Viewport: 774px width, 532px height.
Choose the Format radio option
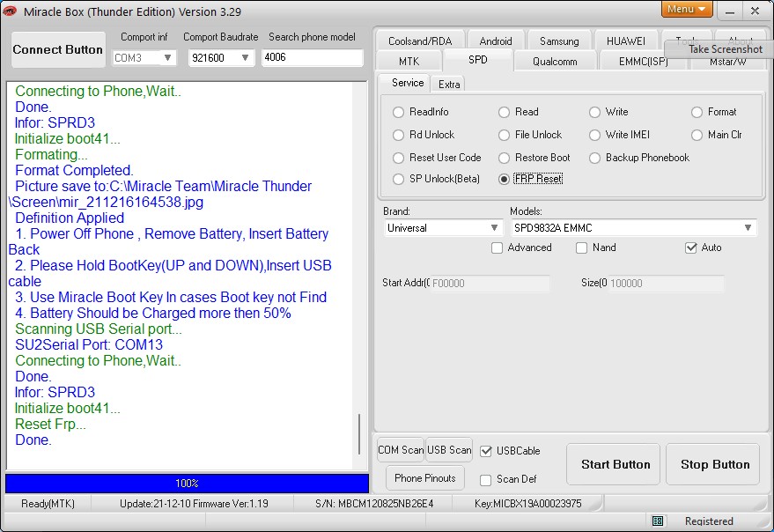point(697,112)
